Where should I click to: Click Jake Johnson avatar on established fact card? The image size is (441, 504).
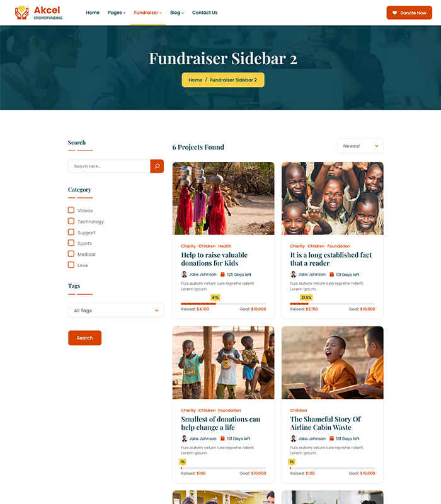[293, 275]
